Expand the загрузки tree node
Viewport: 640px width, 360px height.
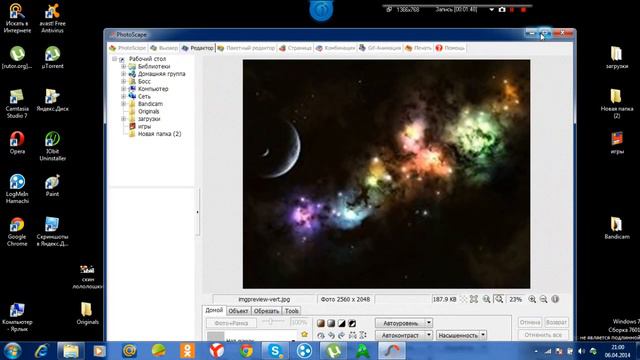click(123, 119)
